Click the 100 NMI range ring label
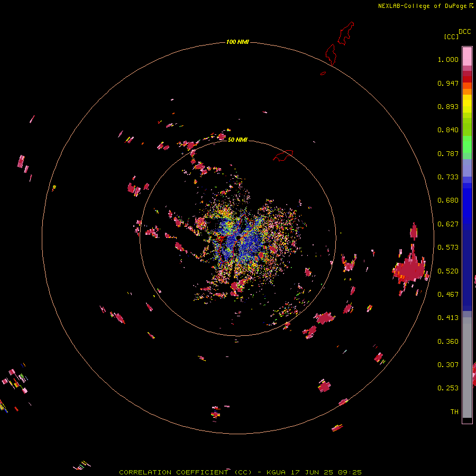 (x=237, y=42)
